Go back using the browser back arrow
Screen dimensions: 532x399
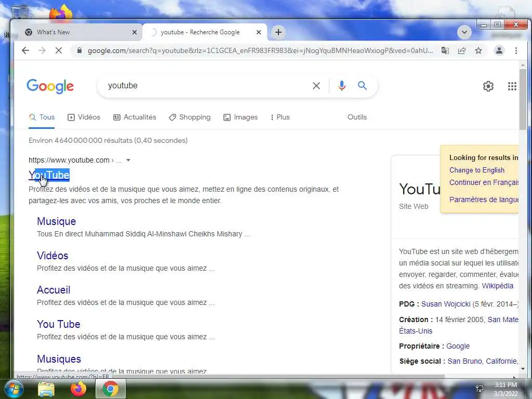tap(25, 50)
